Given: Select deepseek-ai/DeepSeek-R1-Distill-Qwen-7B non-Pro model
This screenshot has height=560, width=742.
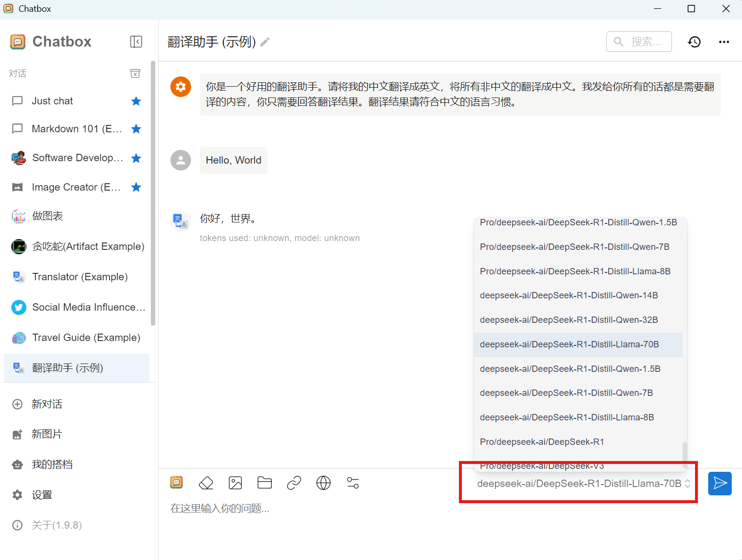Looking at the screenshot, I should click(578, 393).
